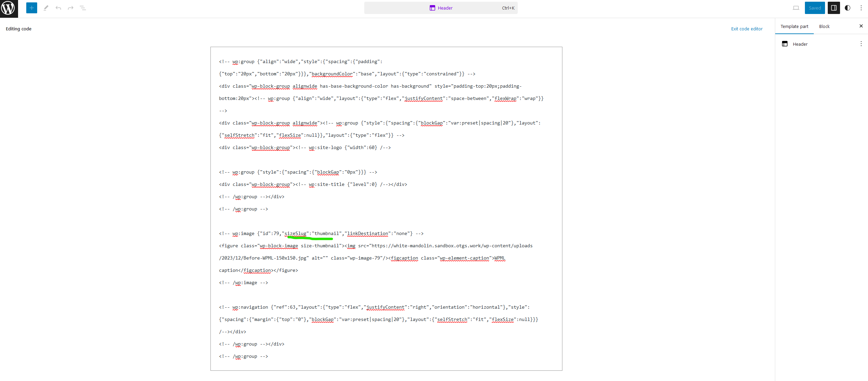Viewport: 868px width, 381px height.
Task: Open the View device preview dropdown
Action: (796, 8)
